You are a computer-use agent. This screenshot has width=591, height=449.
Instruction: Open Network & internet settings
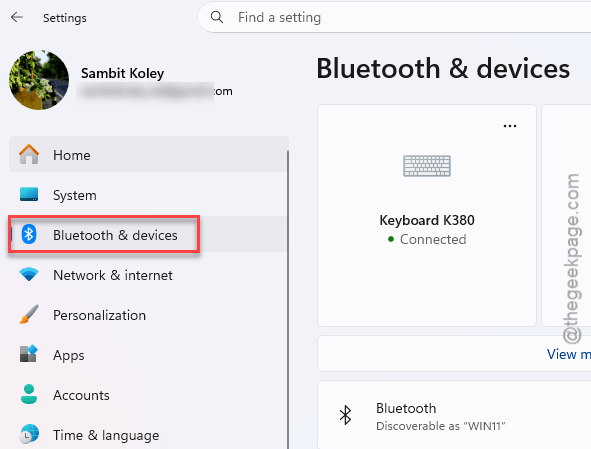tap(149, 275)
